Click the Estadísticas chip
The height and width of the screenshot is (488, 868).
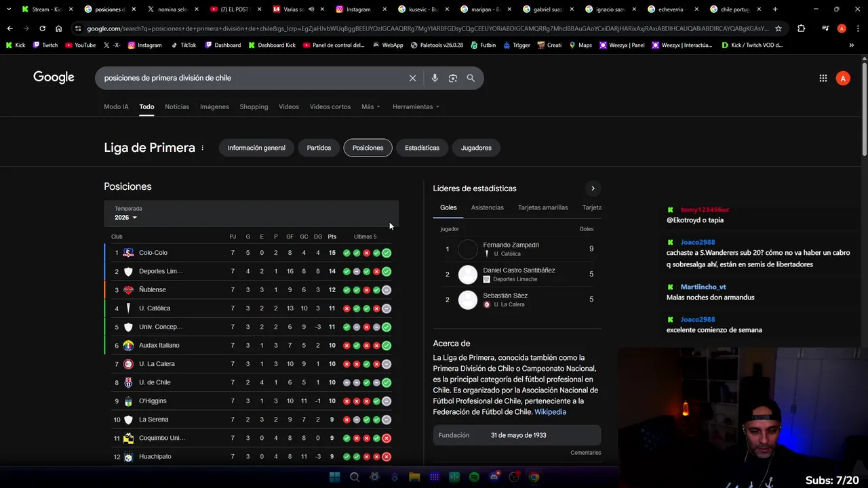pyautogui.click(x=422, y=148)
